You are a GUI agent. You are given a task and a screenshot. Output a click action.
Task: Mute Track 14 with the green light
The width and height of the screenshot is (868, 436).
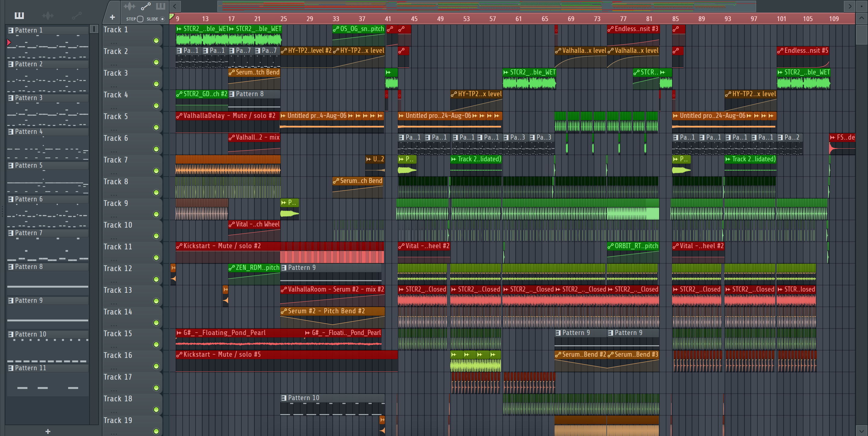(x=156, y=323)
